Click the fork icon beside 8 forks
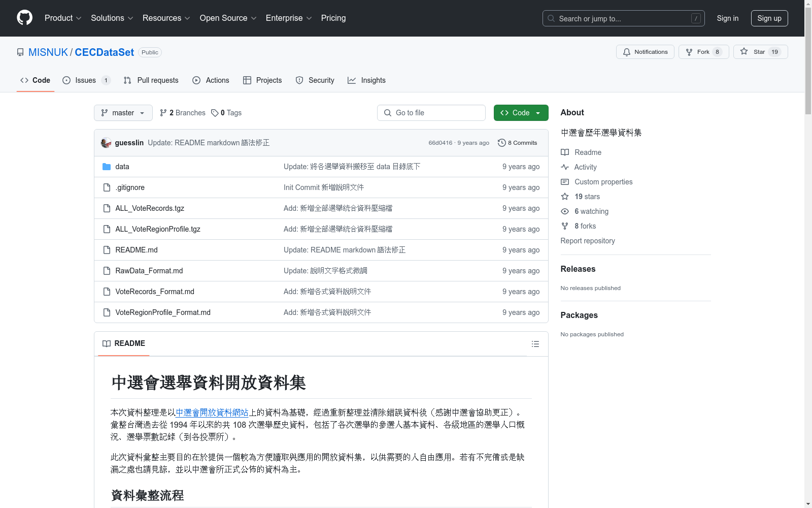The width and height of the screenshot is (812, 508). point(565,226)
